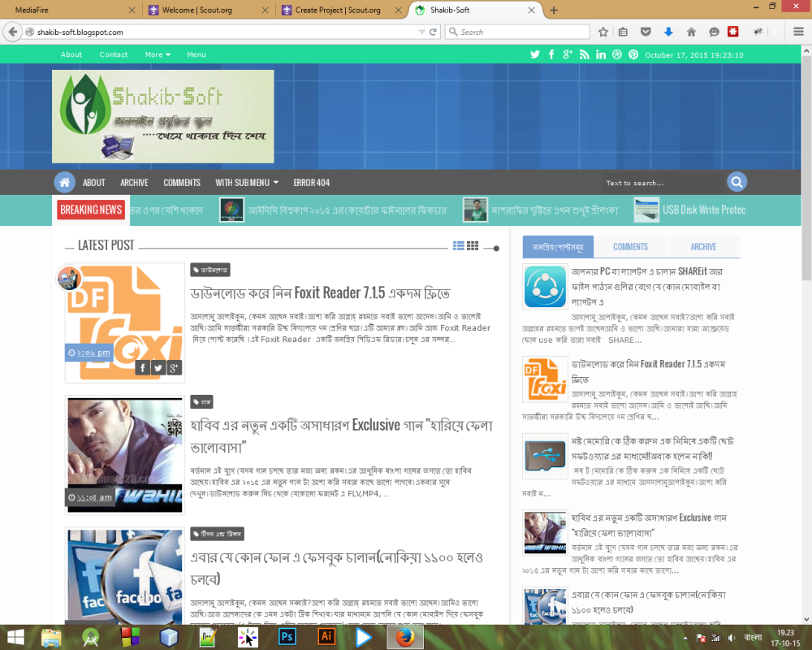
Task: Open the Contact link in top bar
Action: tap(114, 54)
